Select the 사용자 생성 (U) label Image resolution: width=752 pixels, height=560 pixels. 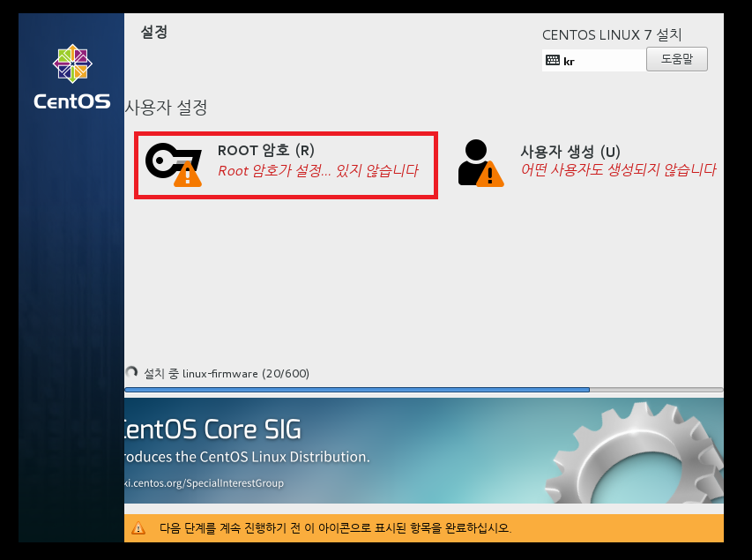pos(570,151)
